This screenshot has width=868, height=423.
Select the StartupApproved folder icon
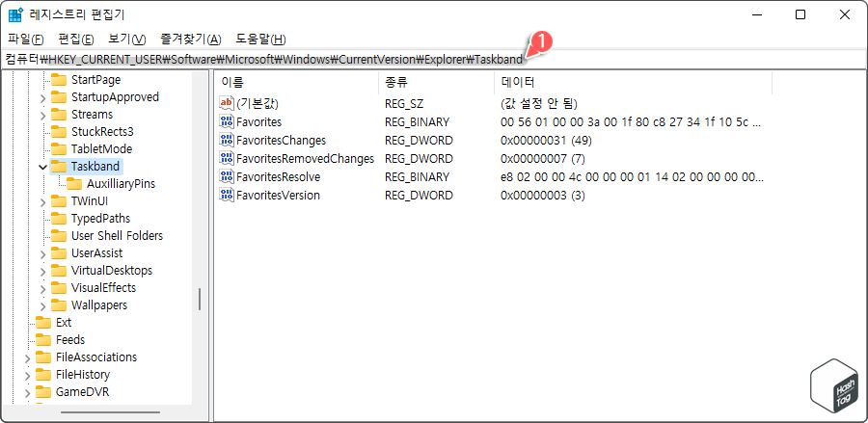[59, 97]
